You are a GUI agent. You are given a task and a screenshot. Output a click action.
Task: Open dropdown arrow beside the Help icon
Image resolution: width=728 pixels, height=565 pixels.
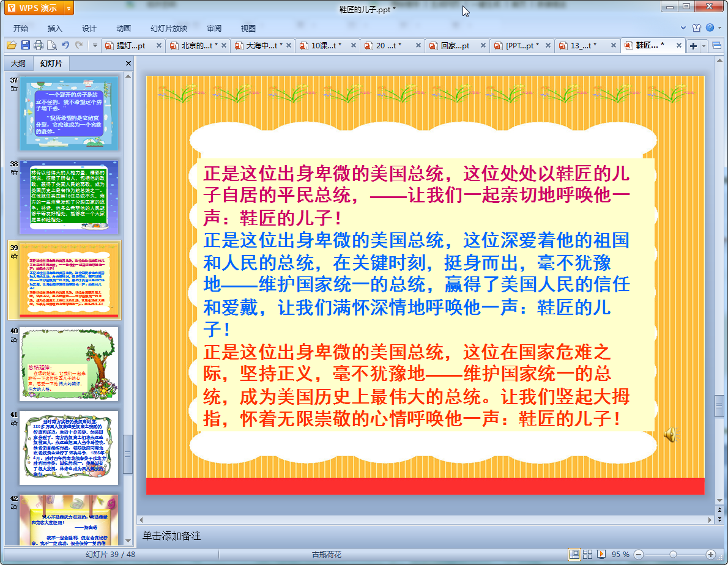tap(719, 28)
